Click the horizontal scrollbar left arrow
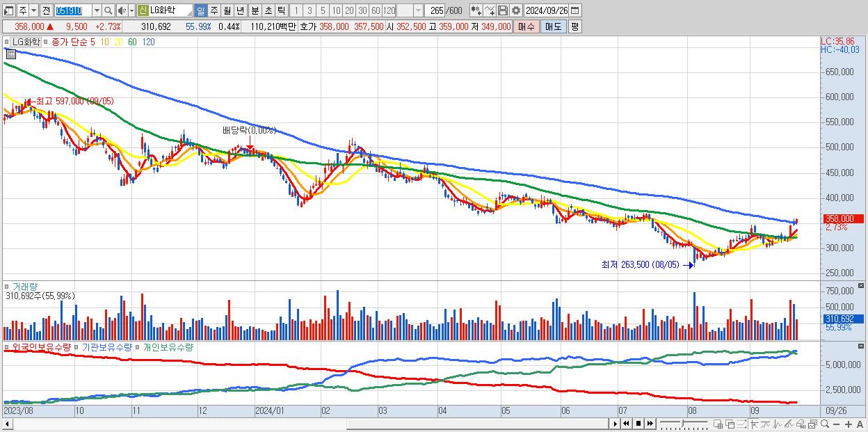Viewport: 868px width, 432px height. tap(7, 424)
